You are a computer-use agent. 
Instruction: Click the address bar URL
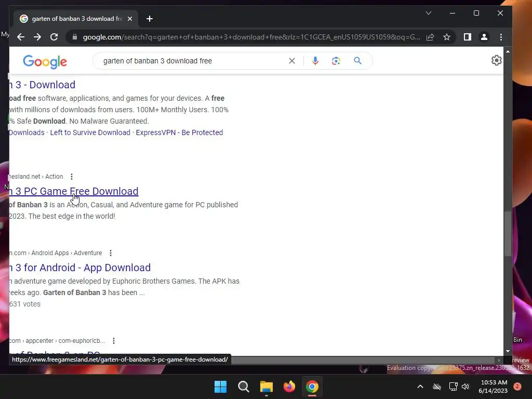[x=251, y=37]
